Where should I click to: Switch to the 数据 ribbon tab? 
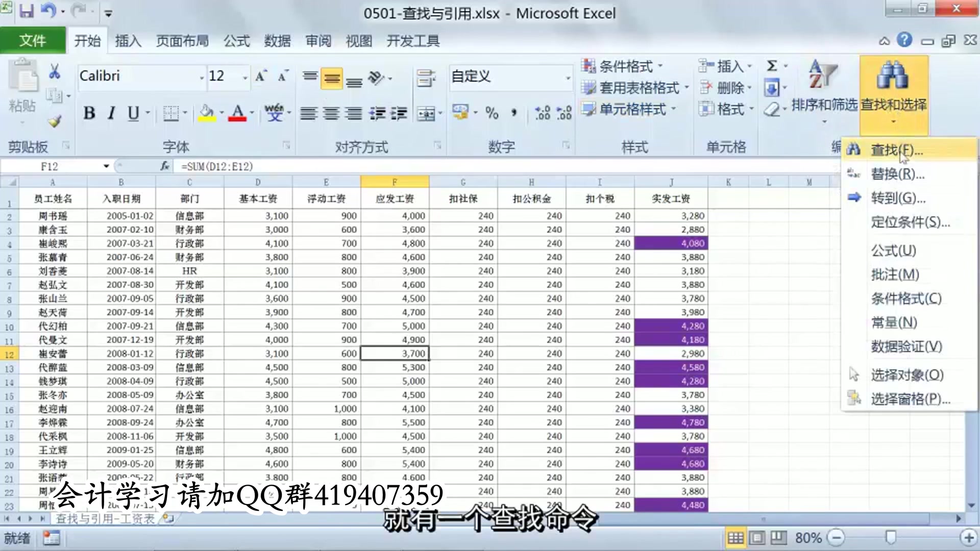277,41
